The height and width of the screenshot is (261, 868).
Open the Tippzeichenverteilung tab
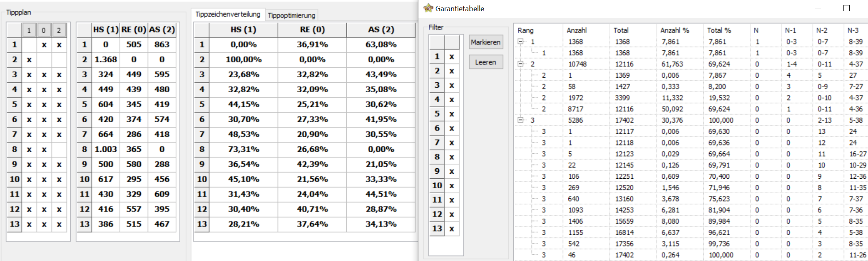tap(228, 14)
